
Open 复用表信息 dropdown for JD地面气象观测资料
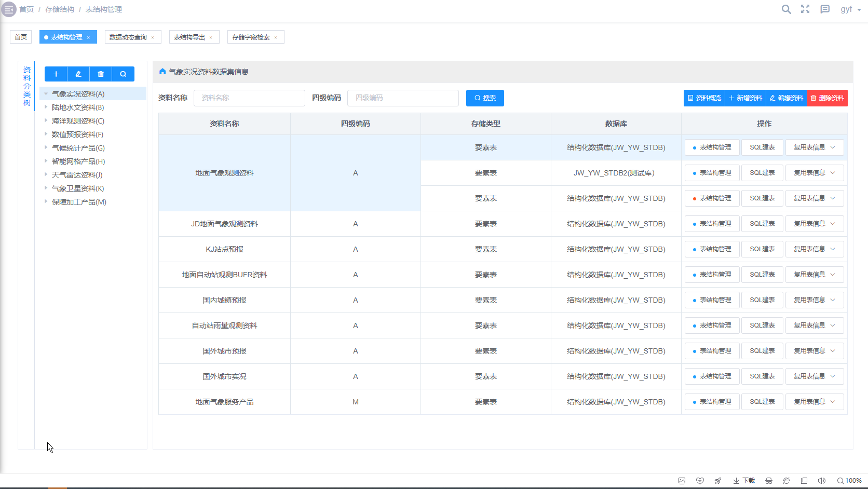click(815, 224)
